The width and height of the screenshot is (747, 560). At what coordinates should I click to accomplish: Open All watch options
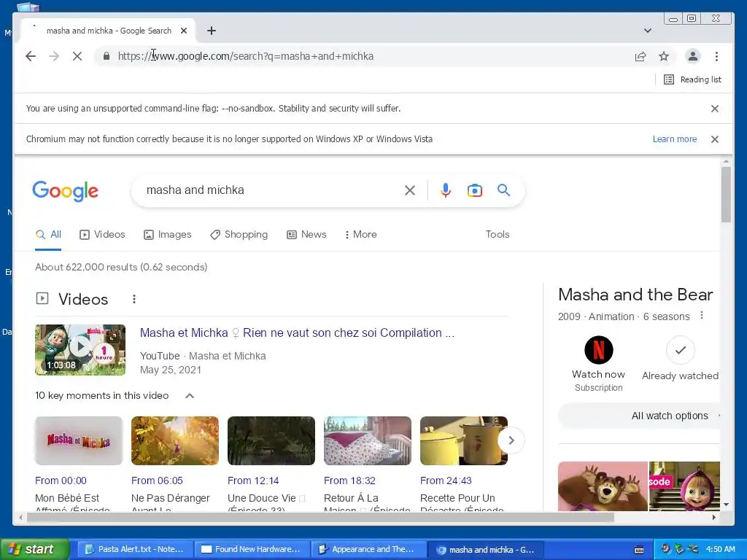[639, 416]
